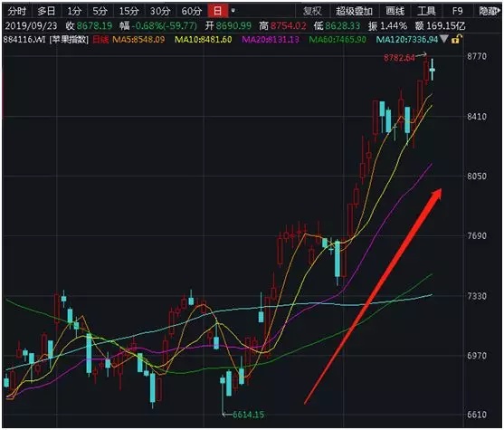This screenshot has width=504, height=430.
Task: Click the turnover value 169.15亿
Action: pyautogui.click(x=446, y=25)
